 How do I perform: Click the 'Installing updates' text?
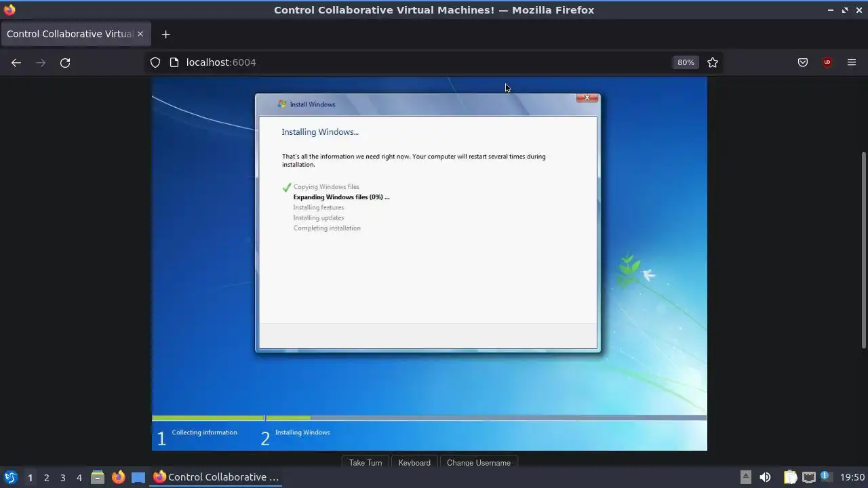tap(319, 218)
